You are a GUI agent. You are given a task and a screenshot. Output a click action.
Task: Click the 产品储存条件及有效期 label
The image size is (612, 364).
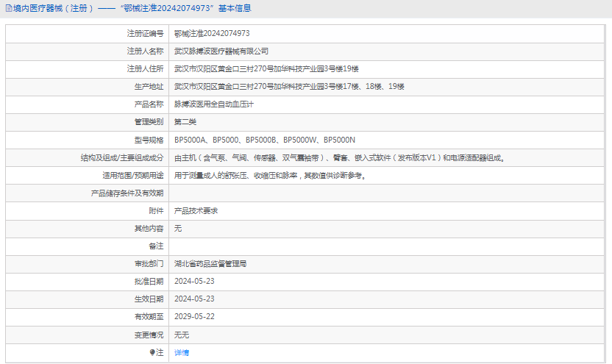click(127, 193)
